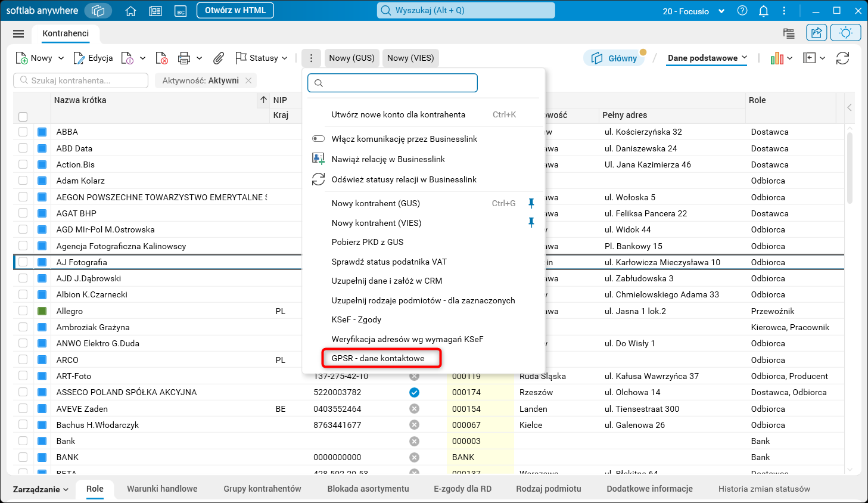Screen dimensions: 868x503
Task: Click the Edycja button
Action: 93,58
